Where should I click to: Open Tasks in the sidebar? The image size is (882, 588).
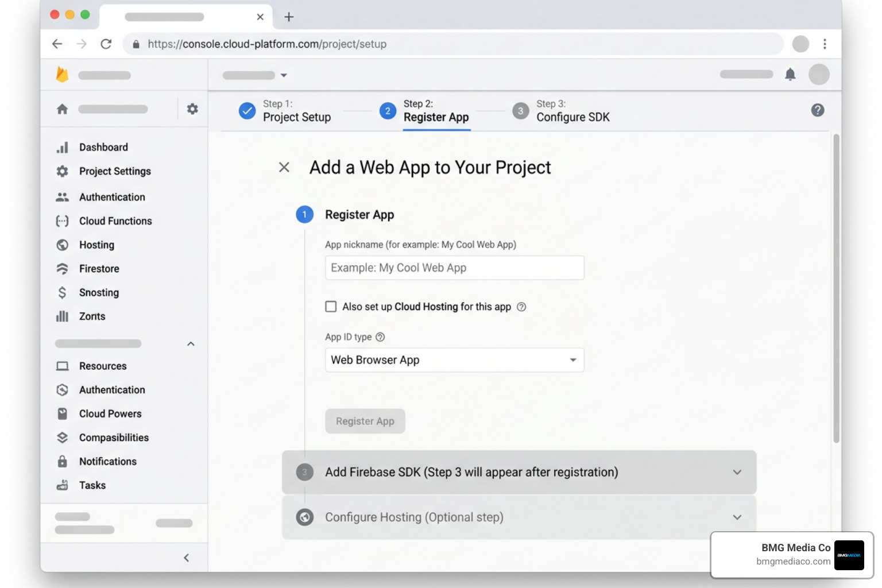[x=81, y=486]
